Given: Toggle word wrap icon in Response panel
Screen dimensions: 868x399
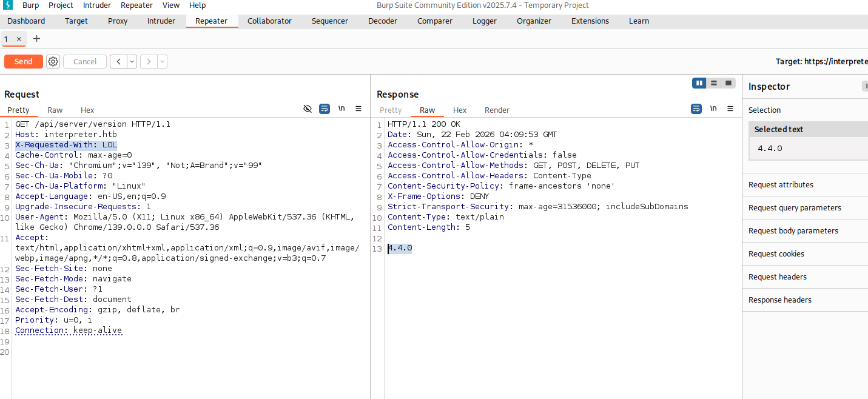Looking at the screenshot, I should (x=696, y=109).
